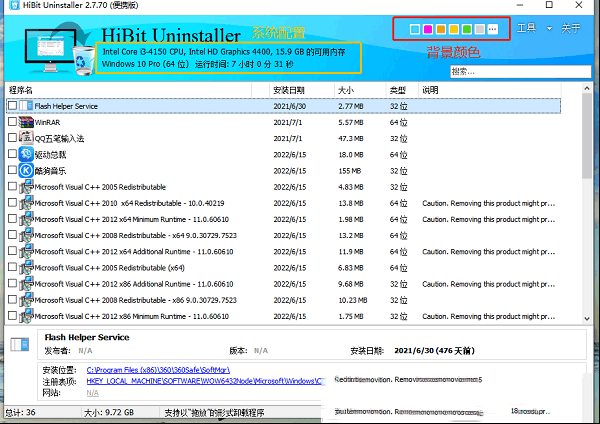Click the WinRAR program icon

point(26,122)
